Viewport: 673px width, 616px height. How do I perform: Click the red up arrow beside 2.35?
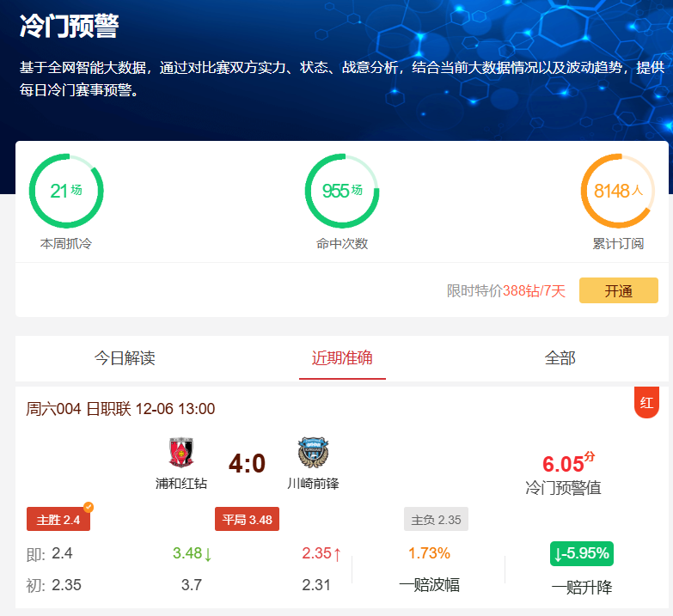pos(337,554)
